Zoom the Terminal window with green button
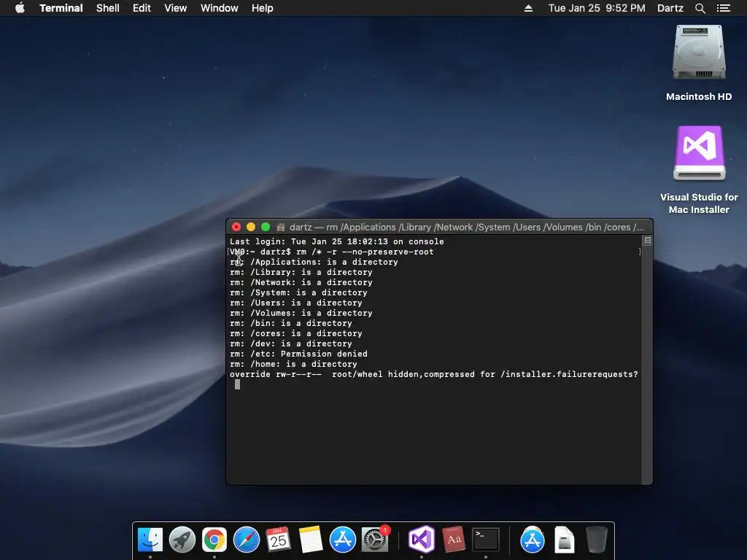The height and width of the screenshot is (560, 747). (x=266, y=227)
